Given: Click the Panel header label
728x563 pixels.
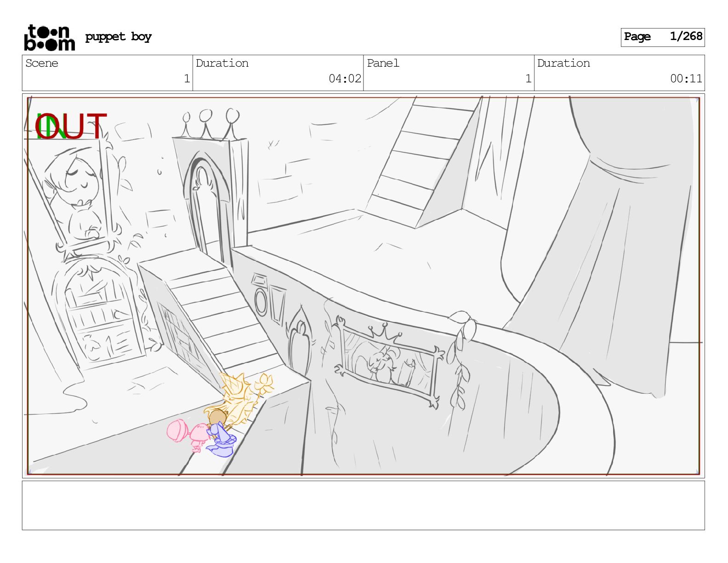Looking at the screenshot, I should pos(383,63).
